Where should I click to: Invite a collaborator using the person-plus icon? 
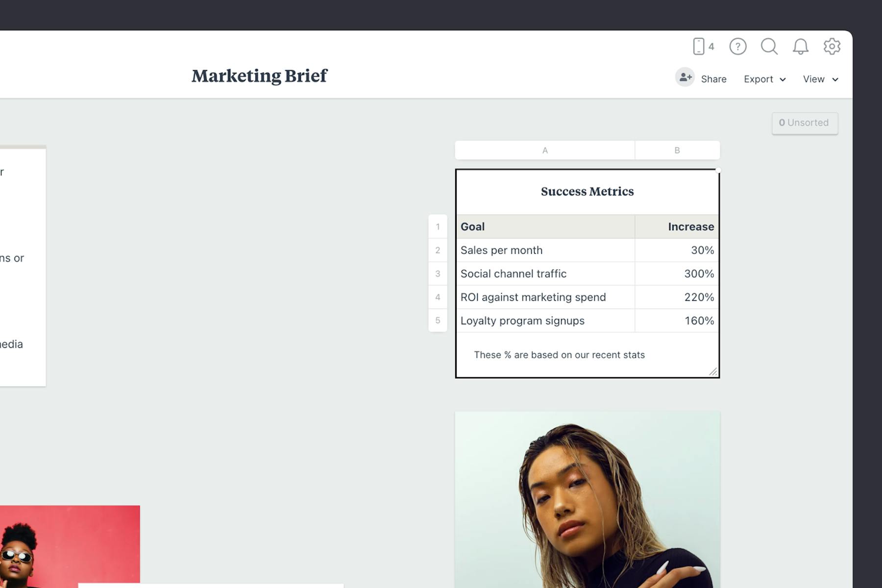(685, 77)
